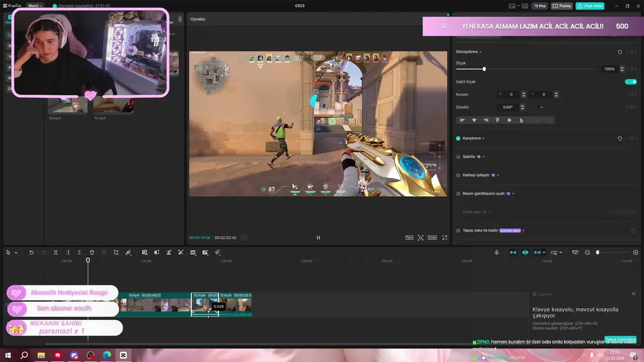This screenshot has width=644, height=362.
Task: Expand Resim gürültüsünü azalt options
Action: point(513,194)
